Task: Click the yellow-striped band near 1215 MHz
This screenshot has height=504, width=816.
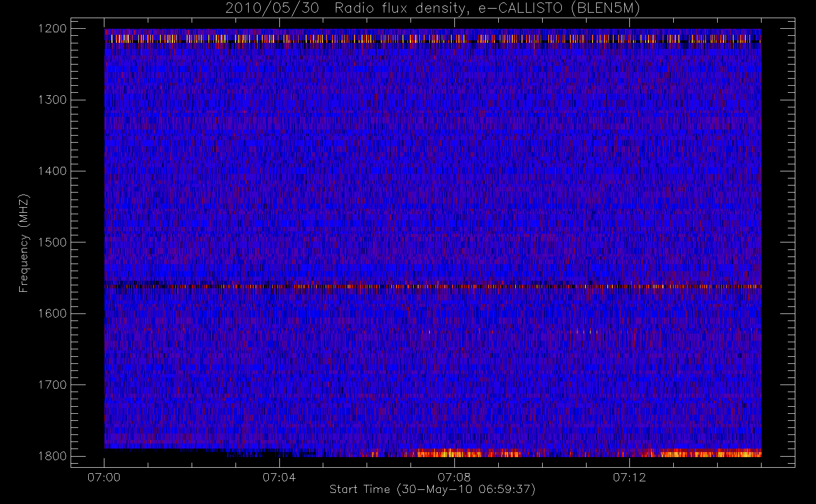Action: 433,38
